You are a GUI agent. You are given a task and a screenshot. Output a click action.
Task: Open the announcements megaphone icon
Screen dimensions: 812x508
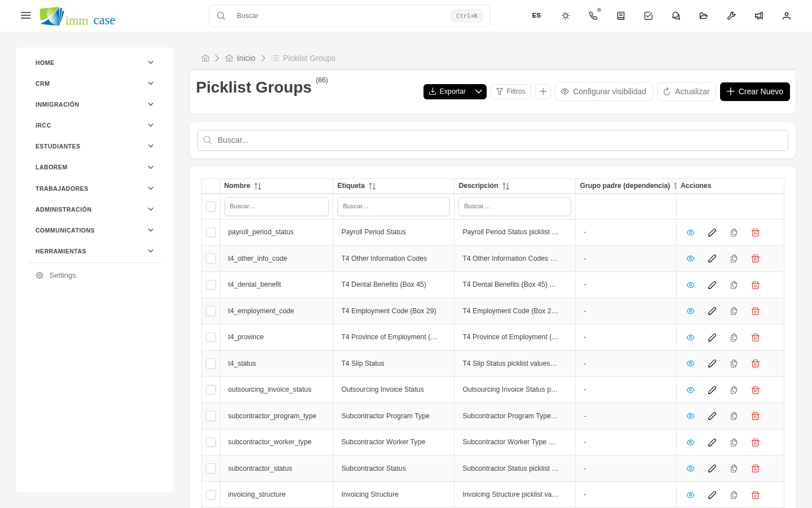click(x=759, y=16)
